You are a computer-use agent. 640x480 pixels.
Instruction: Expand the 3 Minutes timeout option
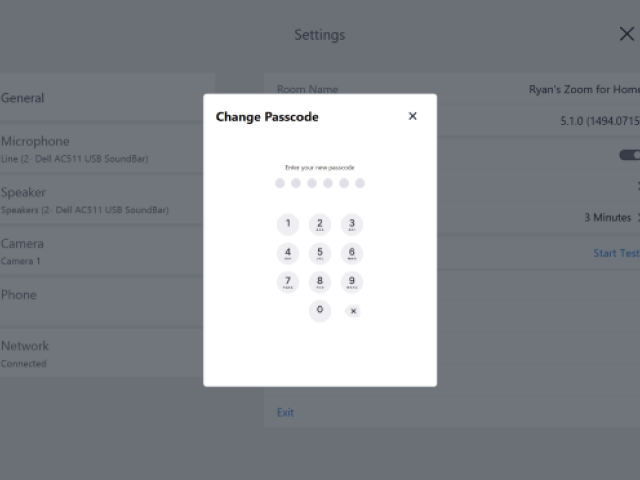coord(610,217)
